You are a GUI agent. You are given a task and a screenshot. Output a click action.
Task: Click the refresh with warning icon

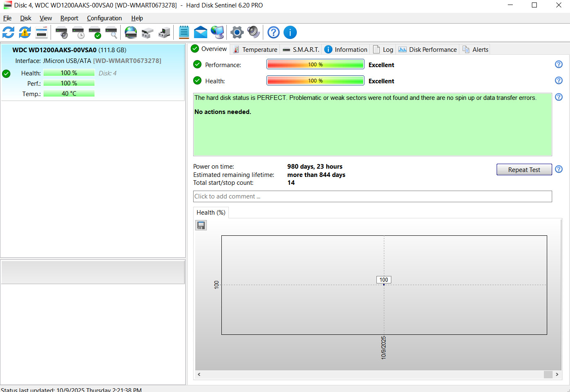[25, 32]
